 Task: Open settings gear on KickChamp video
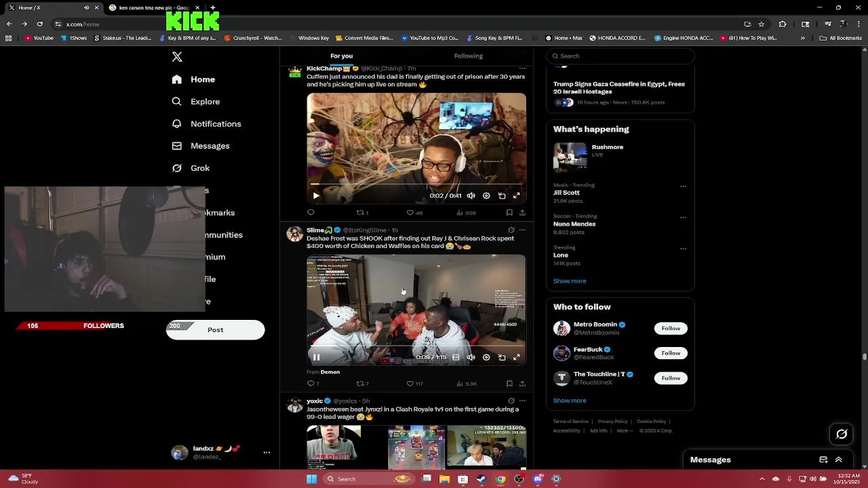pos(486,196)
